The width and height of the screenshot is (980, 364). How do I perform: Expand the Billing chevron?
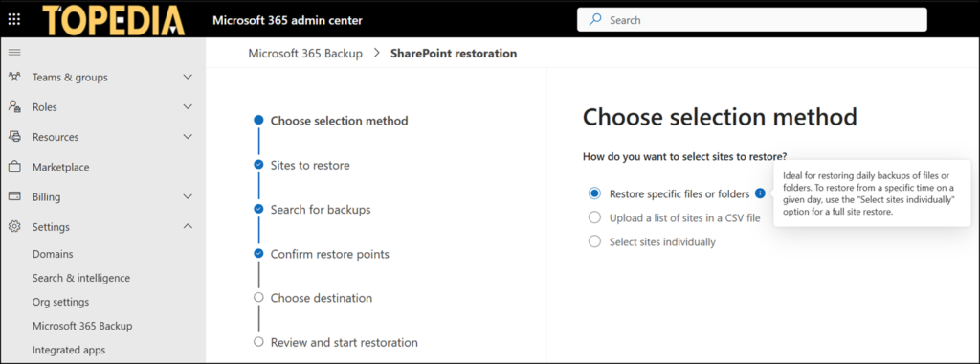click(x=188, y=197)
